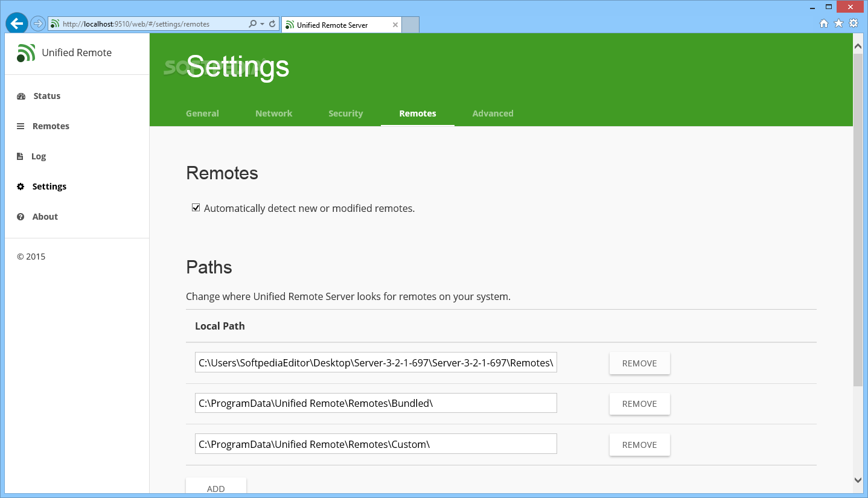Image resolution: width=868 pixels, height=498 pixels.
Task: Open the About page link
Action: [x=45, y=217]
